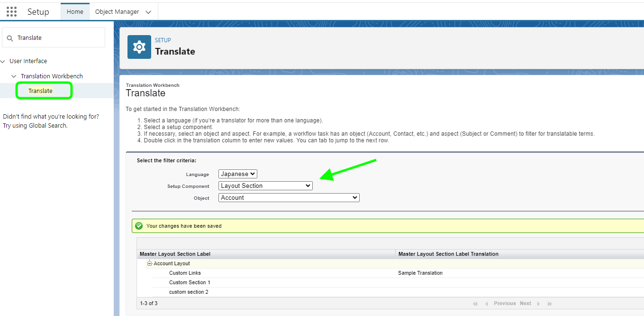Click the previous-page arrow icon

[486, 303]
